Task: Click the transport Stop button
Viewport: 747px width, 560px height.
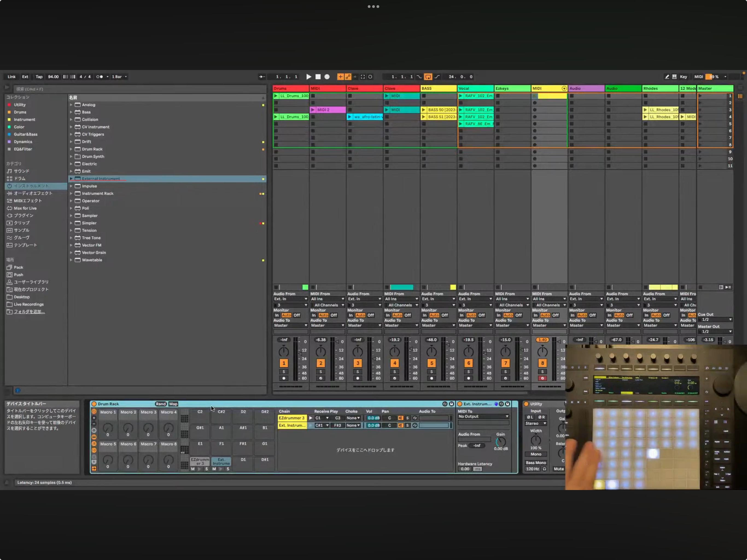Action: (x=318, y=77)
